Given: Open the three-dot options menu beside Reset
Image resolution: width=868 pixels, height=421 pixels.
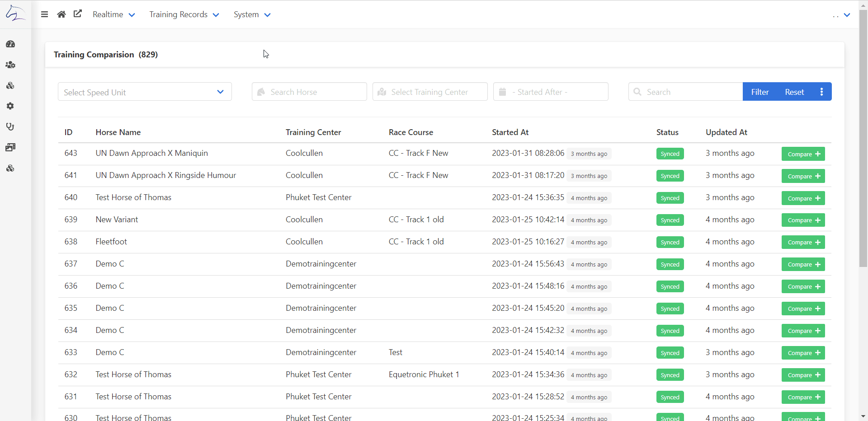Looking at the screenshot, I should coord(821,92).
